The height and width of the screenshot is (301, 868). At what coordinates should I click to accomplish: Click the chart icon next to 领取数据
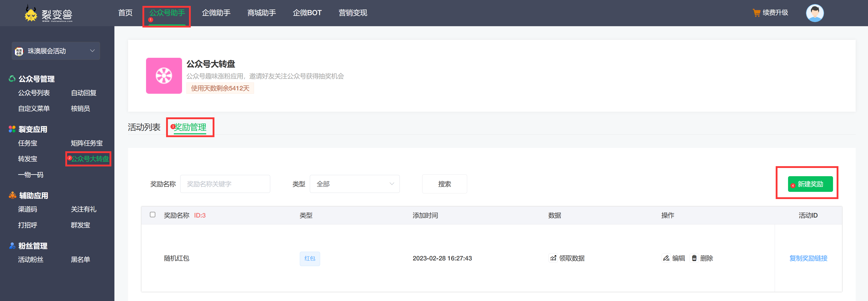click(x=553, y=258)
